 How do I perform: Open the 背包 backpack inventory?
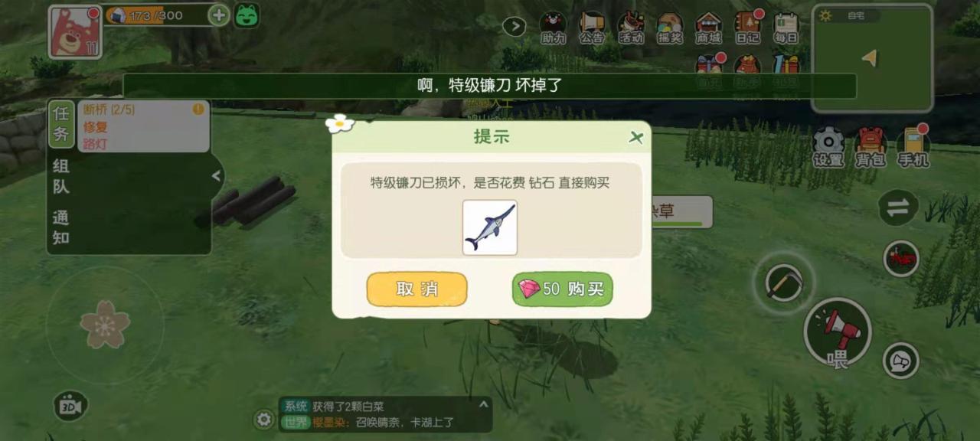(871, 146)
